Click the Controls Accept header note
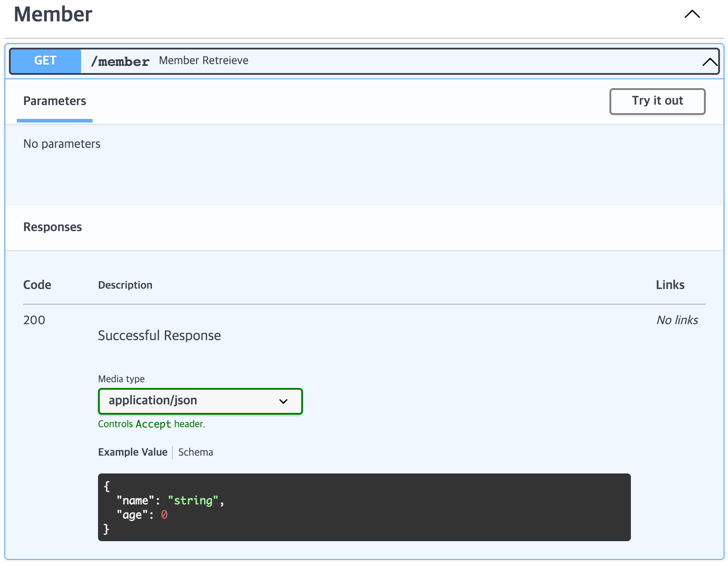The width and height of the screenshot is (728, 571). click(x=151, y=424)
